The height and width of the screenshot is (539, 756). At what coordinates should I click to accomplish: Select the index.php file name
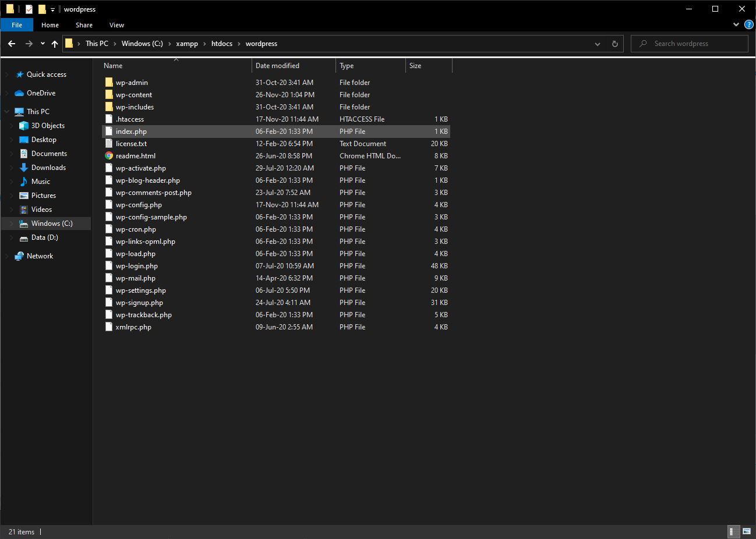(131, 132)
